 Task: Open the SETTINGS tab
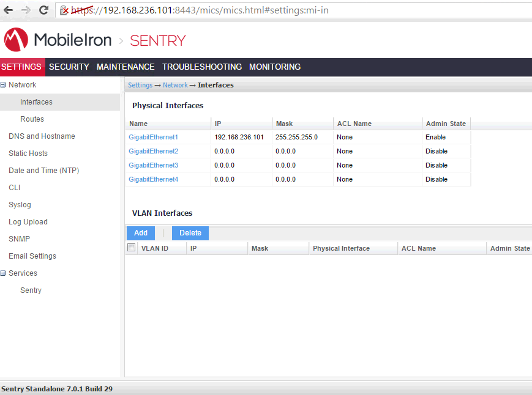click(21, 67)
